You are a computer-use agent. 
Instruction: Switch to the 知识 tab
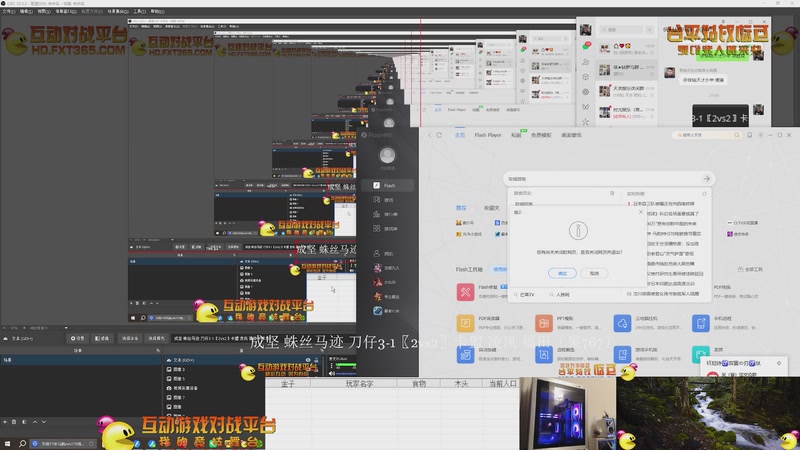pos(516,135)
